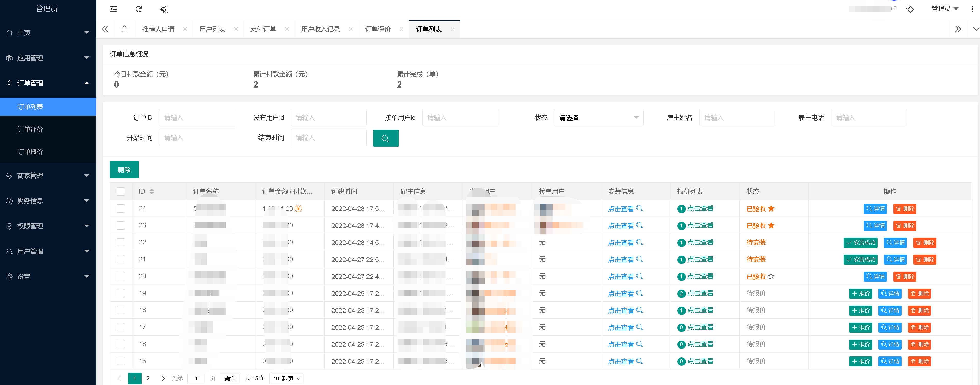Open the 状态 请选择 dropdown
The height and width of the screenshot is (385, 980).
click(x=598, y=118)
